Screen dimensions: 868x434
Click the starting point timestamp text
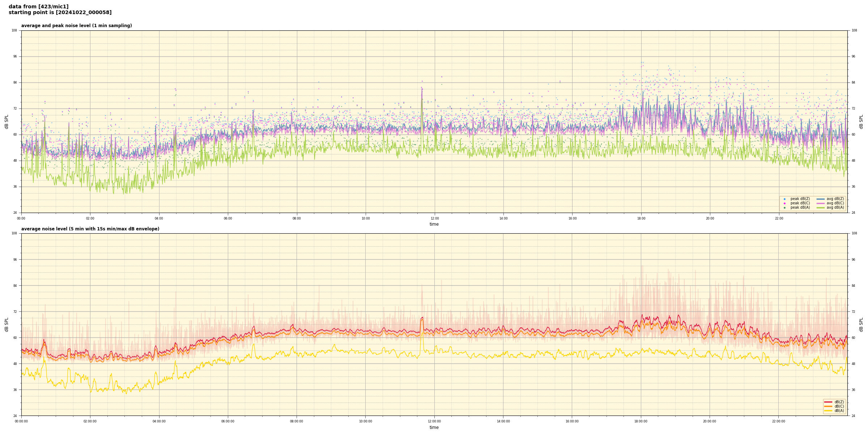pyautogui.click(x=60, y=13)
